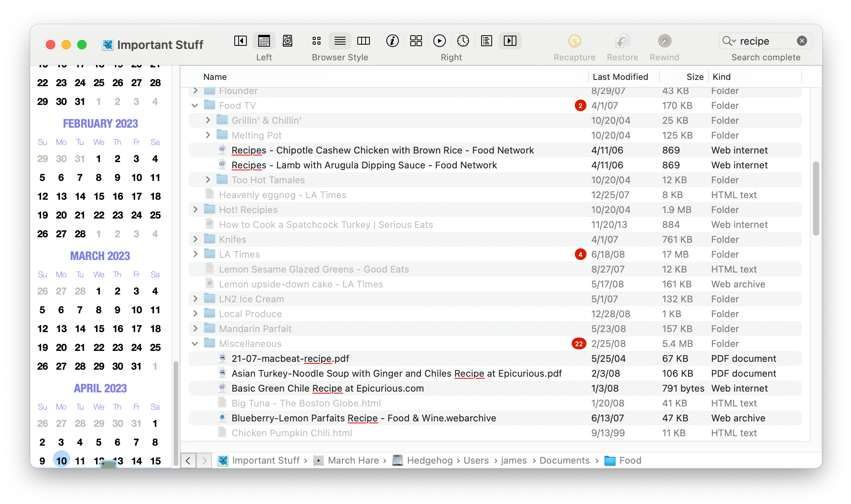
Task: Click the red badge 4 on LA Times
Action: [580, 254]
